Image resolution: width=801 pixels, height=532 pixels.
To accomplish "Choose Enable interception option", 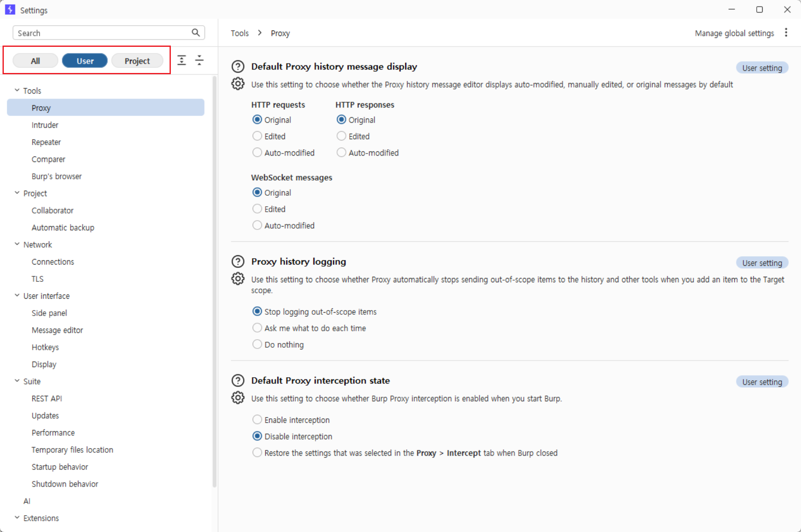I will [257, 419].
